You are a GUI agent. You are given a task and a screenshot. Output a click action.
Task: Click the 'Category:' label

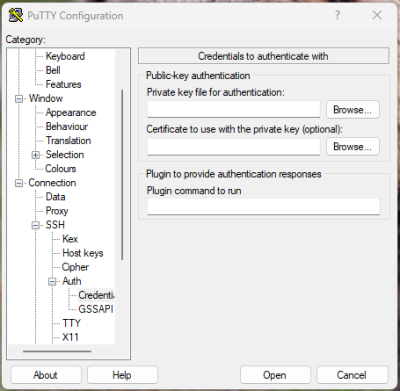pyautogui.click(x=25, y=40)
